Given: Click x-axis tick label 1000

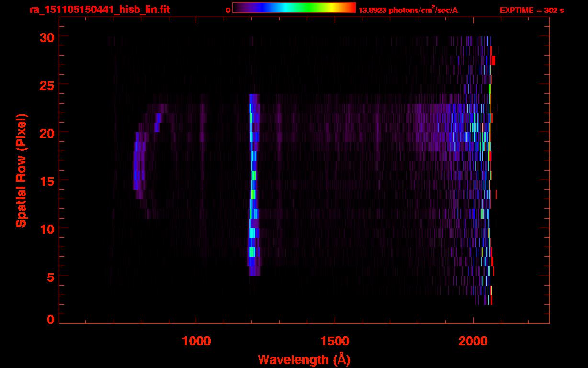Looking at the screenshot, I should pos(196,341).
